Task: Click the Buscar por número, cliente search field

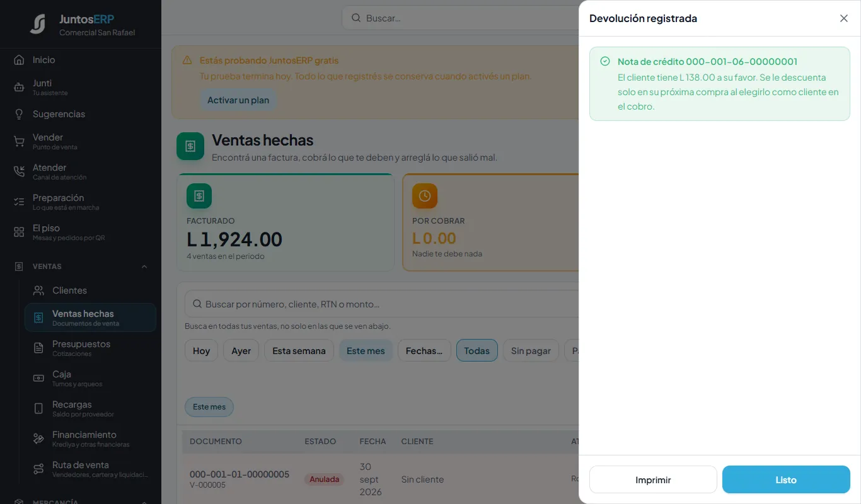Action: 381,304
